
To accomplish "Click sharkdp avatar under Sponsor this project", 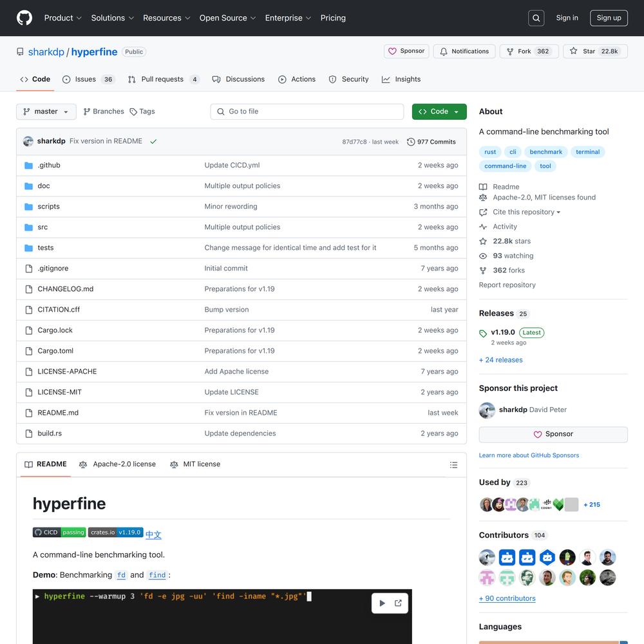I will (x=487, y=410).
